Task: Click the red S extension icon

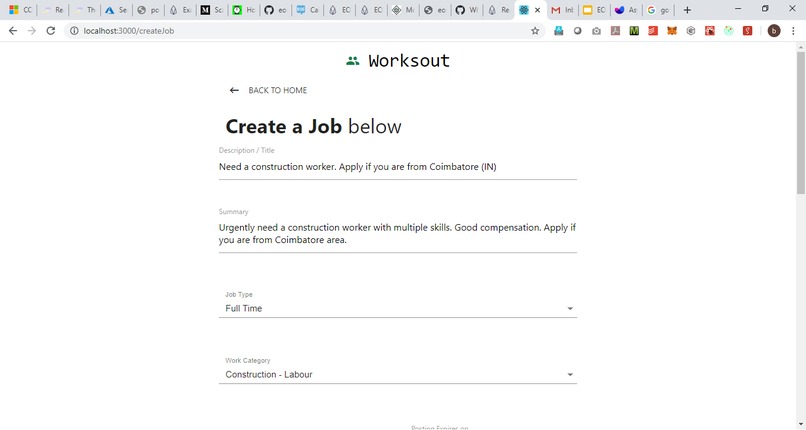Action: [x=747, y=31]
